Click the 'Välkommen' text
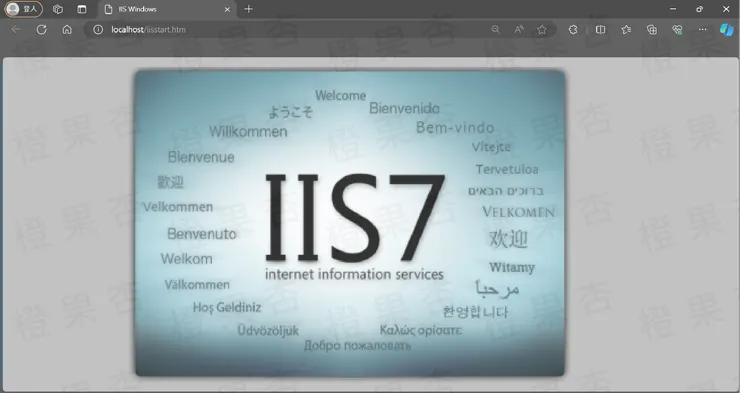This screenshot has width=740, height=393. pos(197,285)
